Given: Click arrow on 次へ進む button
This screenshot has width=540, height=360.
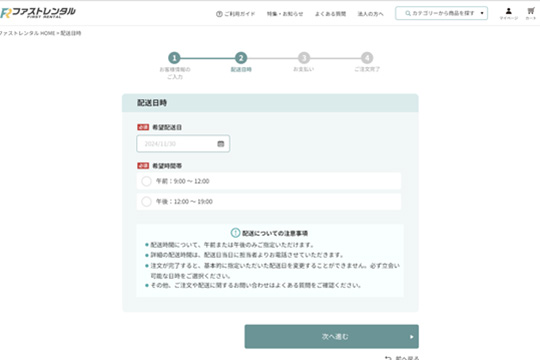Looking at the screenshot, I should [412, 337].
